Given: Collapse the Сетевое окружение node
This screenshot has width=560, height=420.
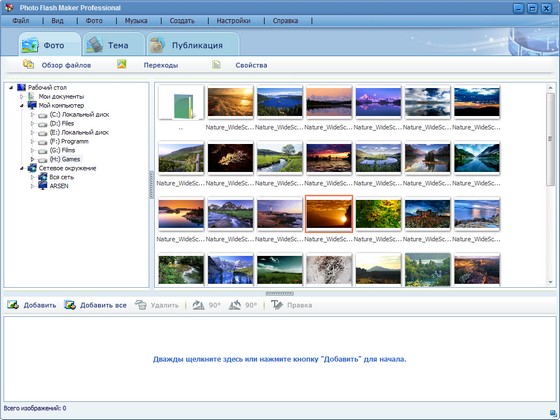Looking at the screenshot, I should (21, 168).
